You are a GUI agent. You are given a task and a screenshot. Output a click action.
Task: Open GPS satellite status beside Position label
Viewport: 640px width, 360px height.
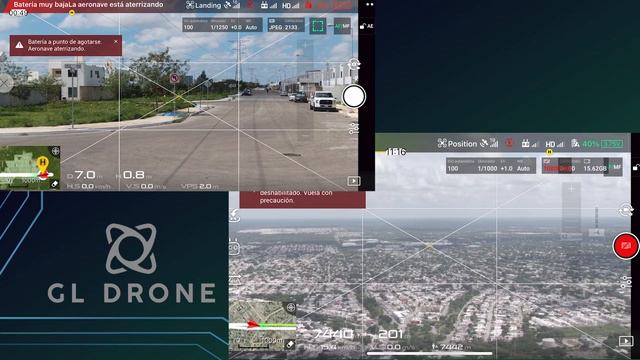click(489, 144)
